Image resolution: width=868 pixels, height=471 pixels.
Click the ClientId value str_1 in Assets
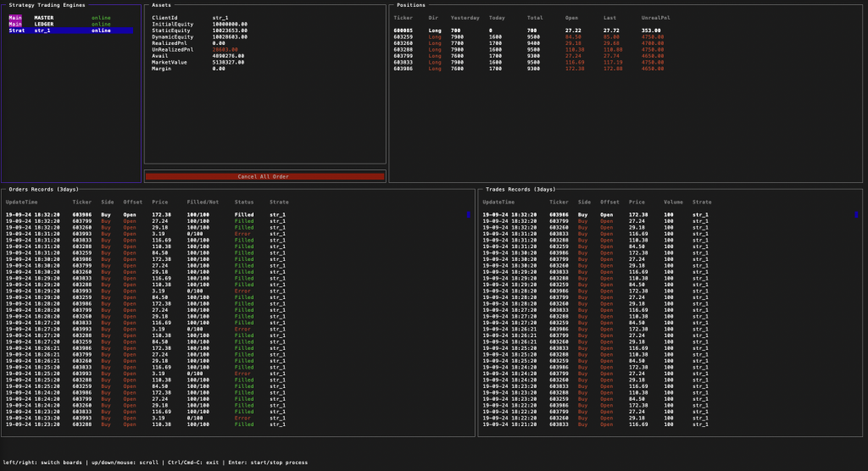[x=220, y=18]
